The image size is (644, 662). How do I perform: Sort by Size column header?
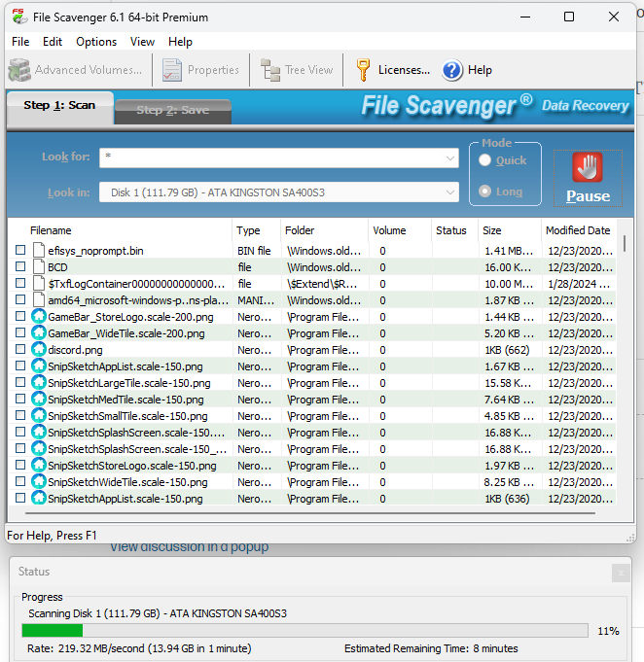click(x=492, y=230)
